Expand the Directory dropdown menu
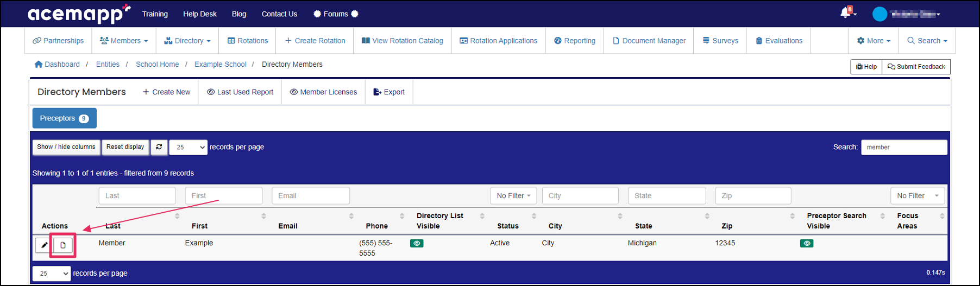This screenshot has height=286, width=980. tap(187, 41)
